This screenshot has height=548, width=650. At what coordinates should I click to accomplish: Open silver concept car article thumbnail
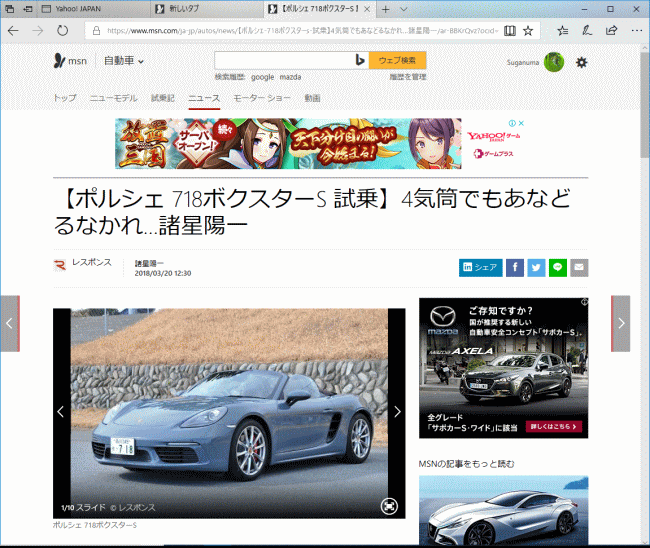[503, 510]
